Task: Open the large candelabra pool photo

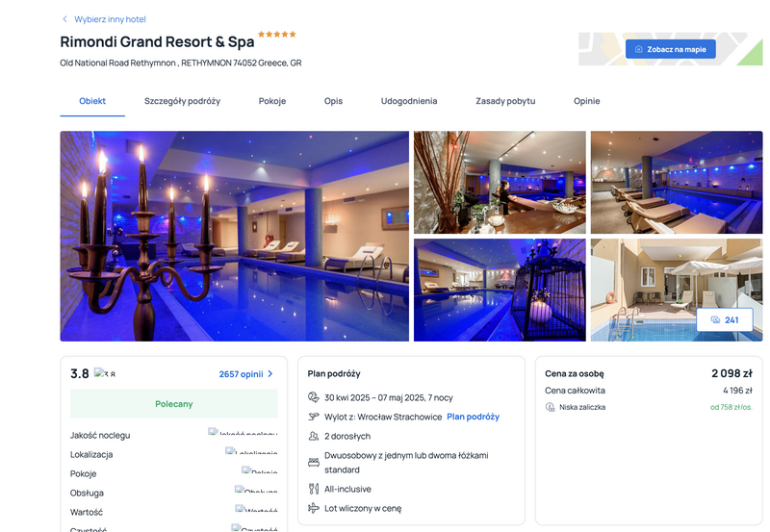Action: tap(234, 236)
